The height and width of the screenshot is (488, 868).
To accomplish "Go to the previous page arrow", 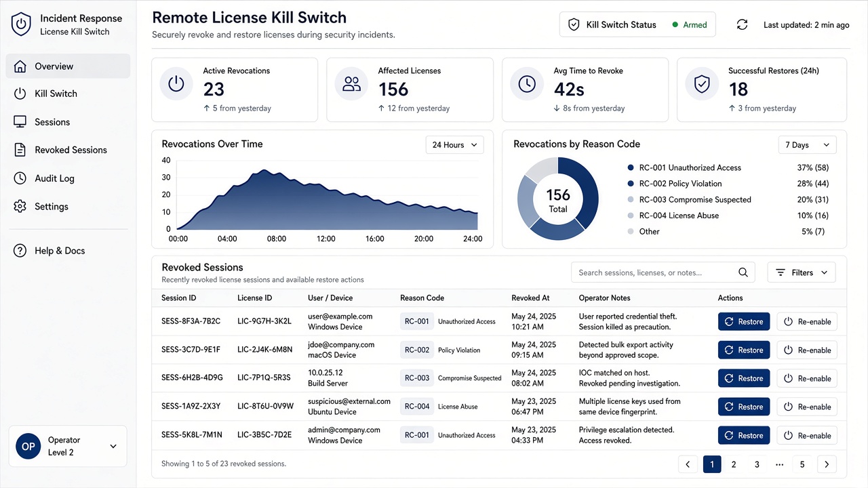I will (x=688, y=464).
